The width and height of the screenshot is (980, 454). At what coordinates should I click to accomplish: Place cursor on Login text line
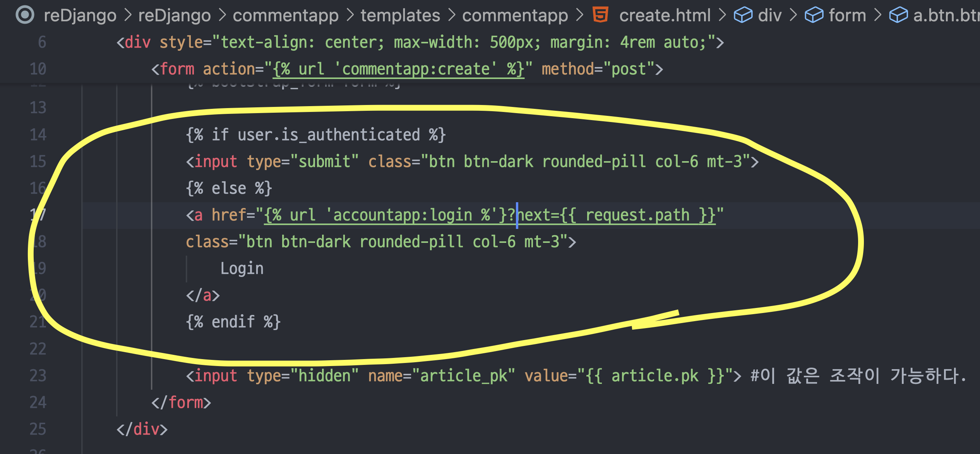click(x=242, y=268)
